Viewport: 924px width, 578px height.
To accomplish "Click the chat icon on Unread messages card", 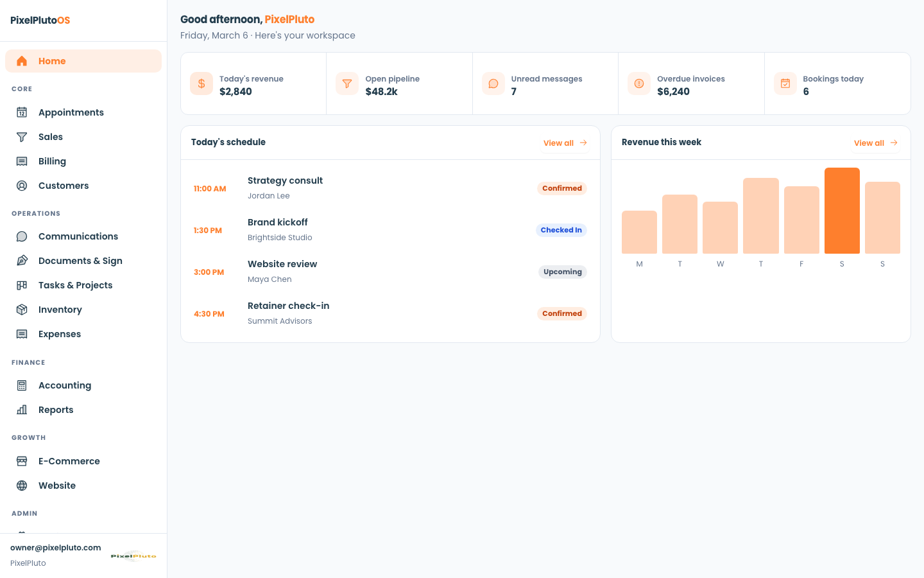I will 493,83.
